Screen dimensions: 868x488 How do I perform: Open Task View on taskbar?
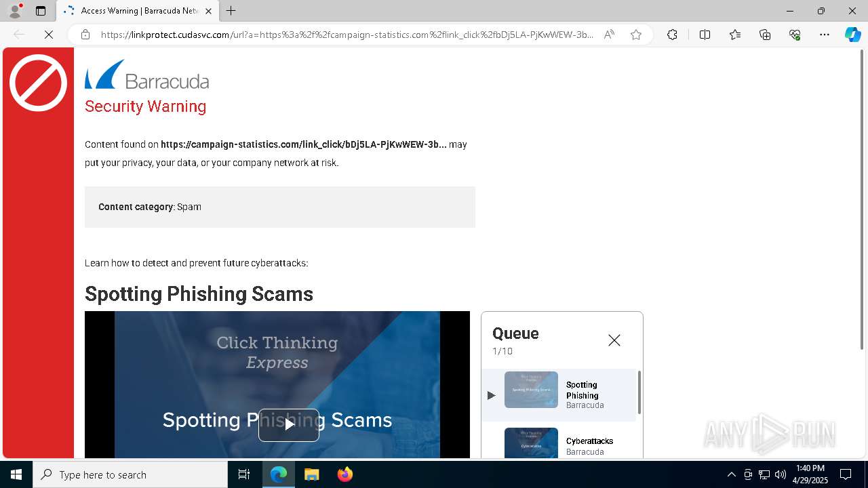click(244, 474)
